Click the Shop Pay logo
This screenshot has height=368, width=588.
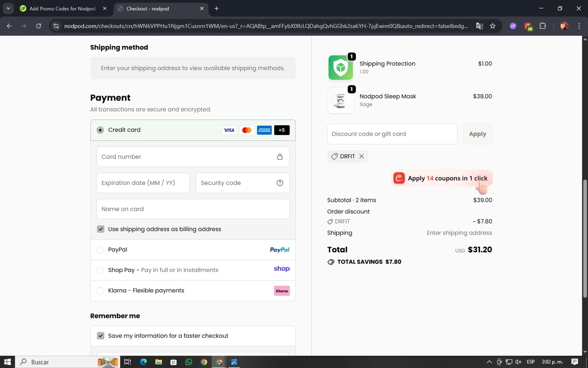[282, 269]
